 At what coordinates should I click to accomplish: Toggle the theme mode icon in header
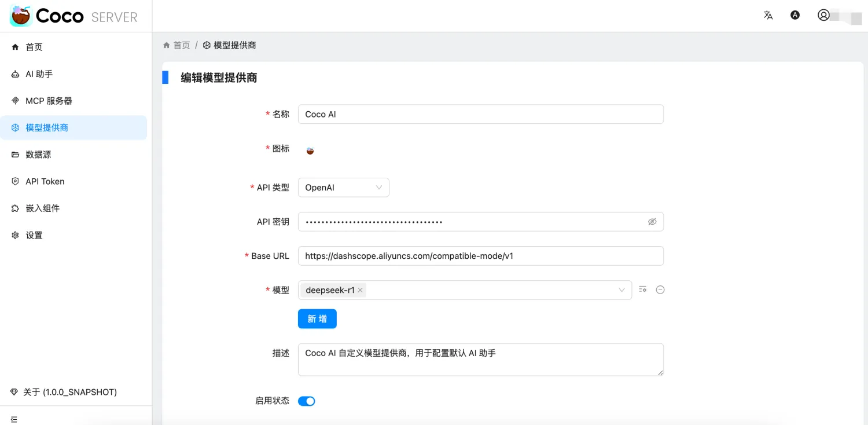tap(795, 16)
